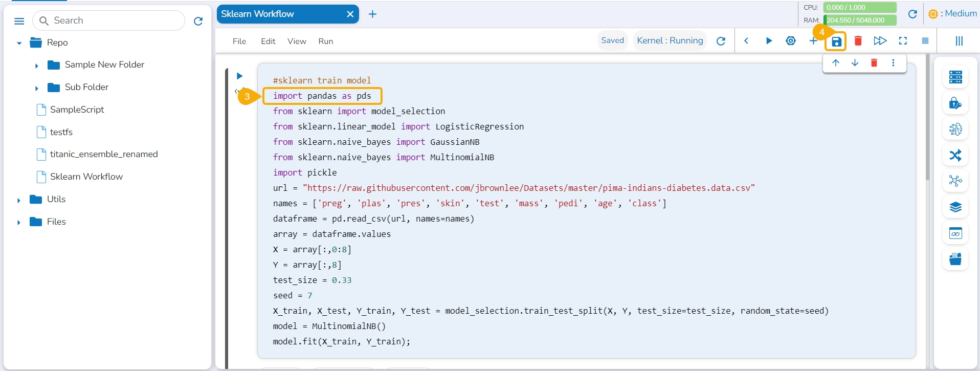Expand the Utils folder
Image resolution: width=980 pixels, height=371 pixels.
19,200
